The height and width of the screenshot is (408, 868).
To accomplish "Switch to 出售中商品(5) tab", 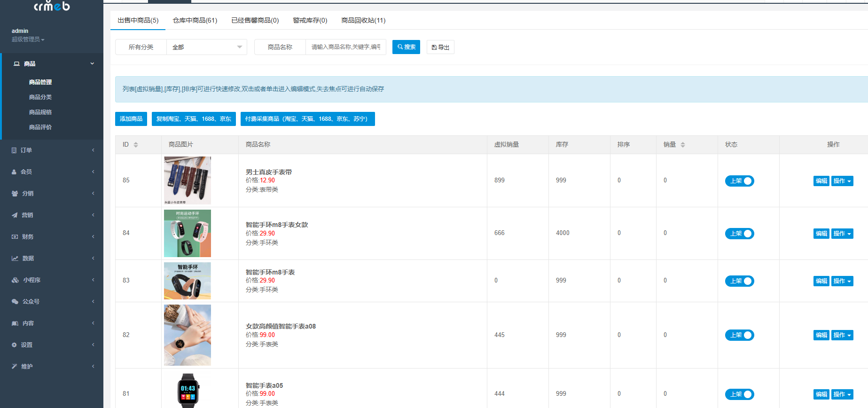I will pos(138,20).
